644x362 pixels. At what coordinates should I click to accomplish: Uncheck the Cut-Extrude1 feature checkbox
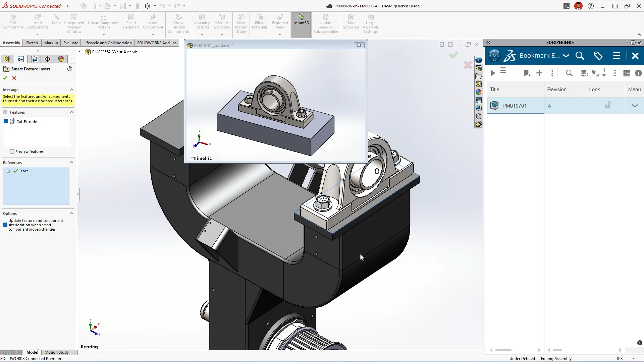6,121
